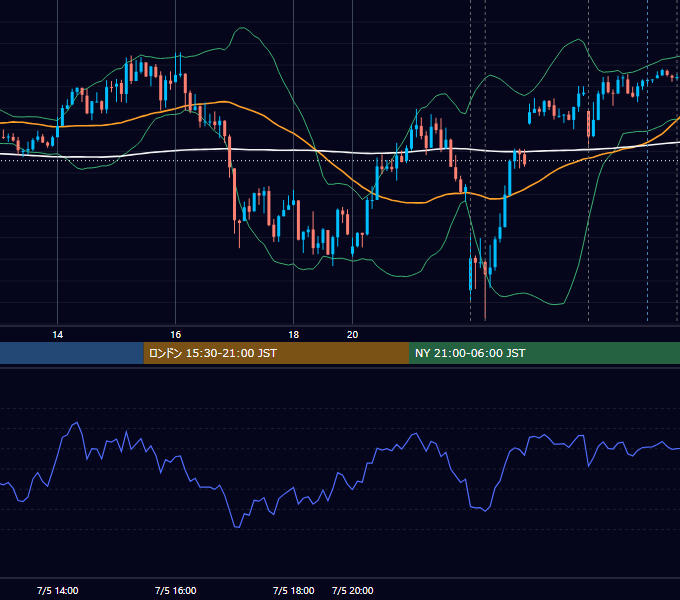Click the 7/5 20:00 oscillator axis label
The height and width of the screenshot is (600, 680).
click(353, 590)
